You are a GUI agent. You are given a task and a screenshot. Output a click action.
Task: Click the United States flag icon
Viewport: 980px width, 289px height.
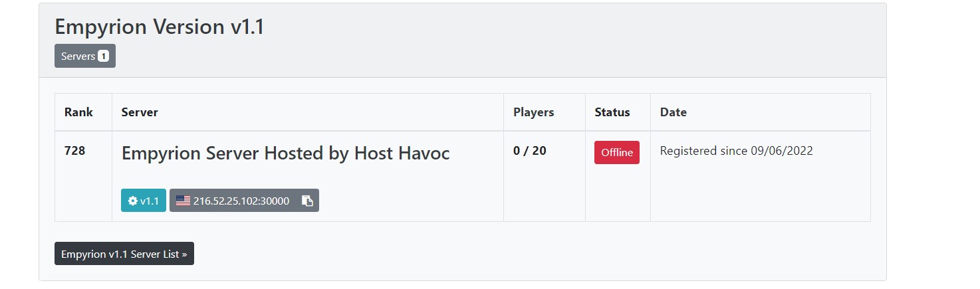tap(183, 201)
